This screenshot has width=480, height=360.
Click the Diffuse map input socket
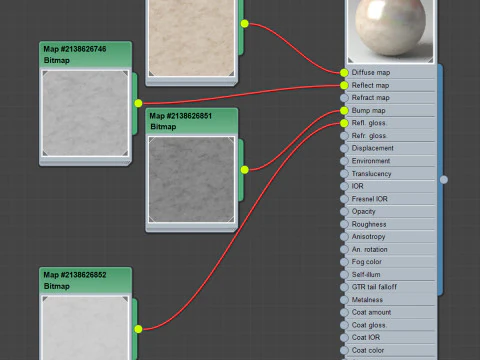pyautogui.click(x=344, y=73)
